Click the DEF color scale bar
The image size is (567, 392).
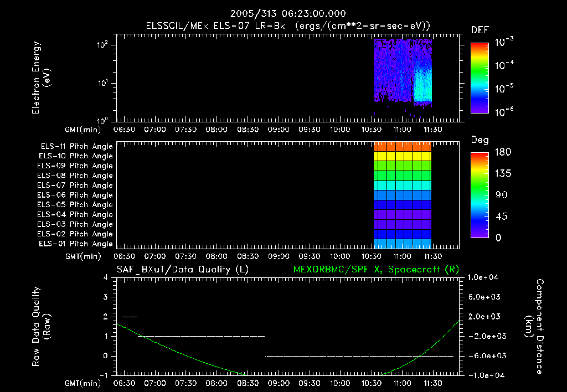click(480, 78)
